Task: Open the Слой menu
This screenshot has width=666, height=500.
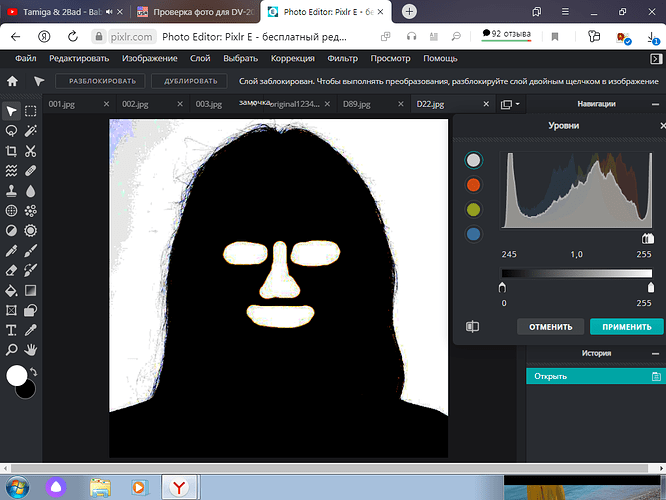Action: [x=200, y=58]
